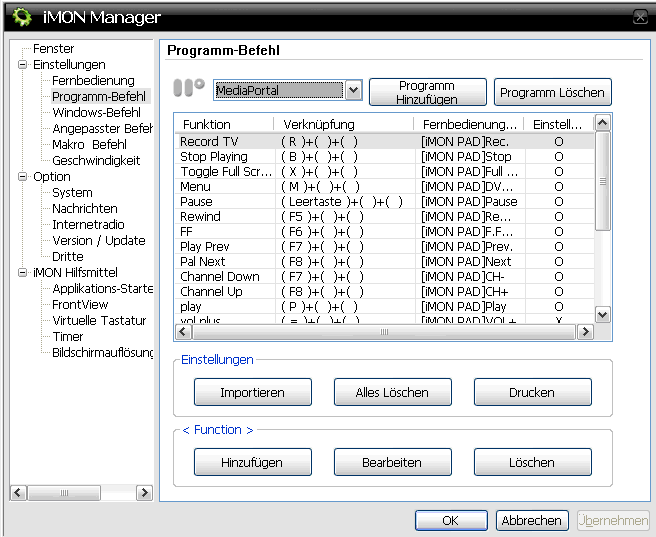
Task: Collapse the iMON Hilfsmittel tree node
Action: click(23, 273)
